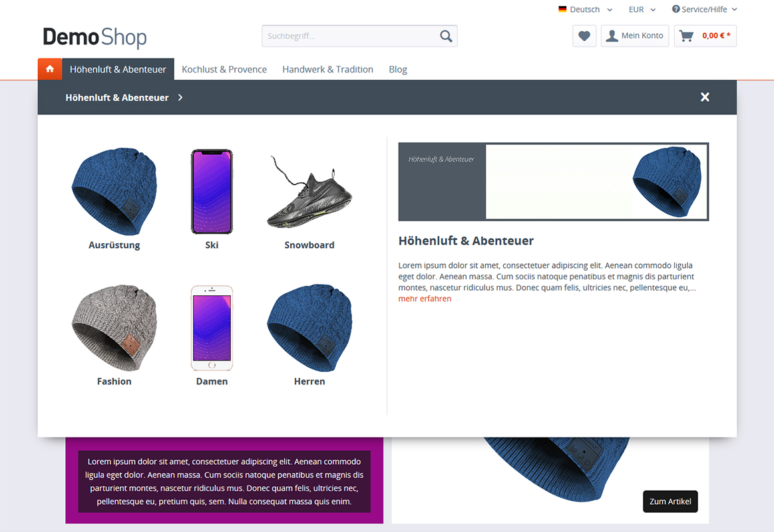Open the Damen category label
The width and height of the screenshot is (774, 532).
[x=212, y=381]
